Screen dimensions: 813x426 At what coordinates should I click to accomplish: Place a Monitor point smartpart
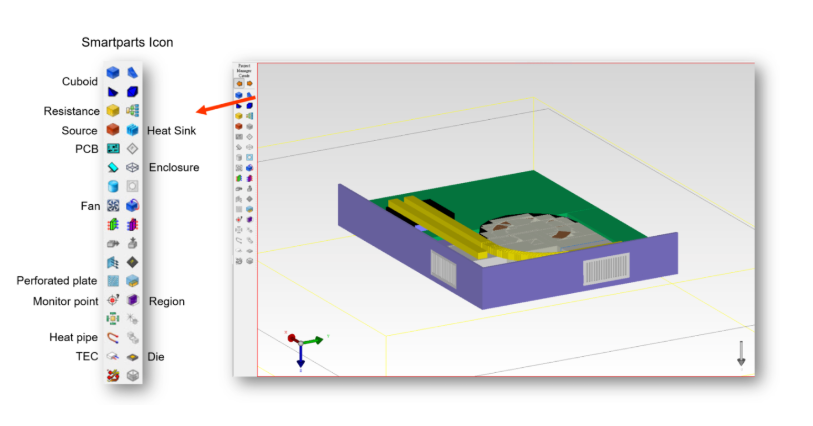pos(113,300)
